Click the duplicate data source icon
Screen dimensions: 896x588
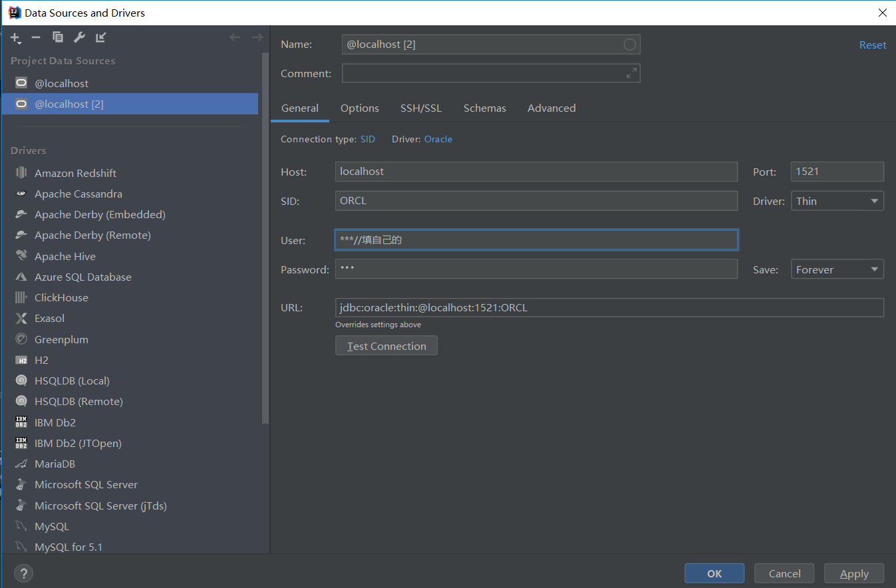coord(58,37)
